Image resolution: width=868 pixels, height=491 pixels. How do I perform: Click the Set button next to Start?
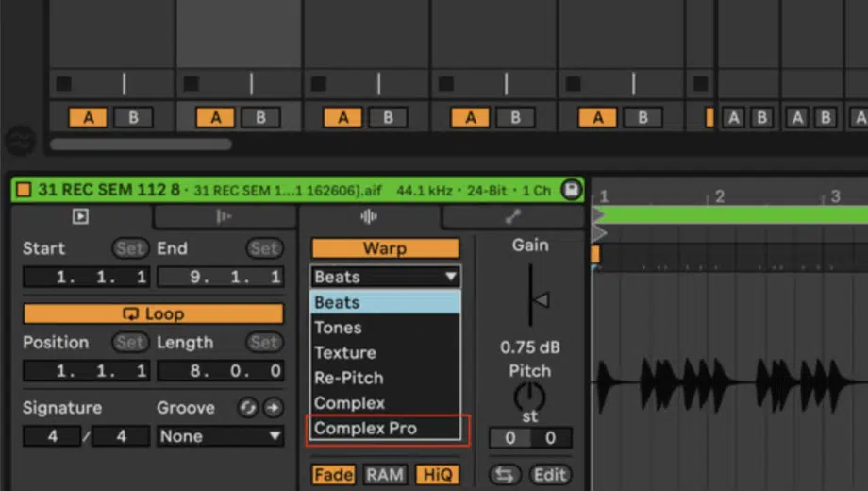coord(130,248)
